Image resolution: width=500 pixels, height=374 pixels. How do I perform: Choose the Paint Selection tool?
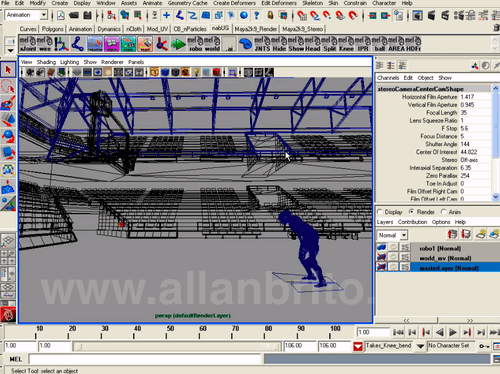(x=8, y=103)
